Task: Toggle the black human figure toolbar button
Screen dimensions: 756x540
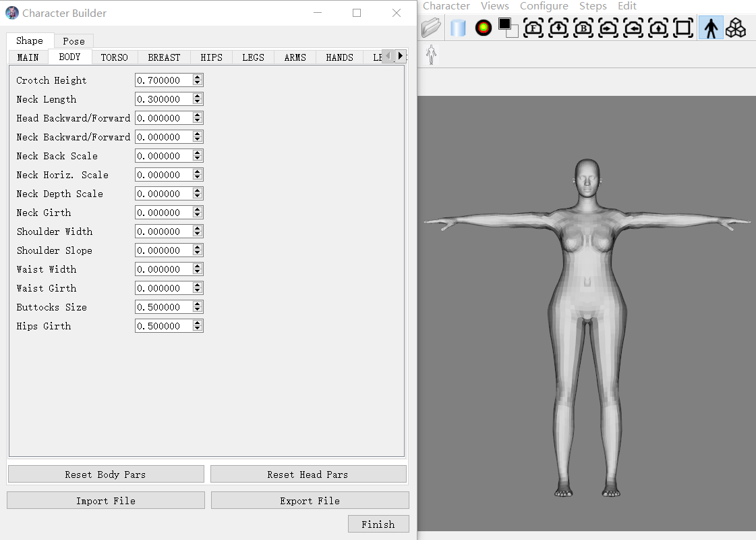Action: coord(711,28)
